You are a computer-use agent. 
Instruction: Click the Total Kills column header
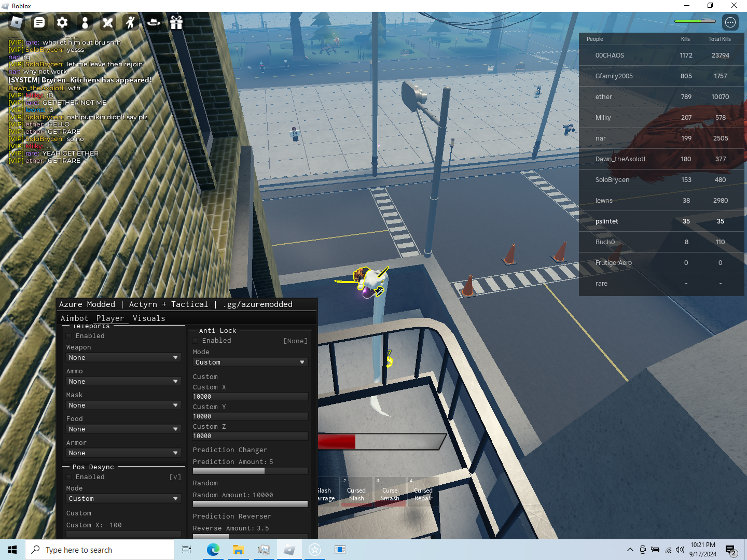[720, 39]
